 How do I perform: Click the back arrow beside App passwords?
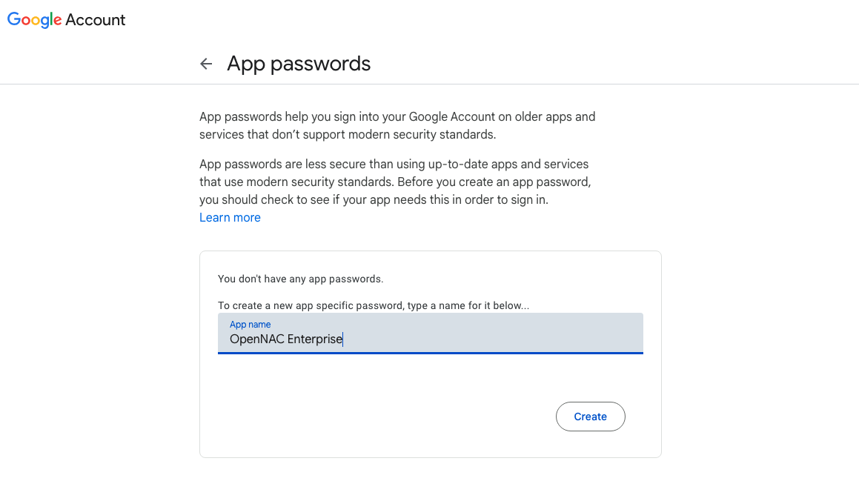coord(206,64)
